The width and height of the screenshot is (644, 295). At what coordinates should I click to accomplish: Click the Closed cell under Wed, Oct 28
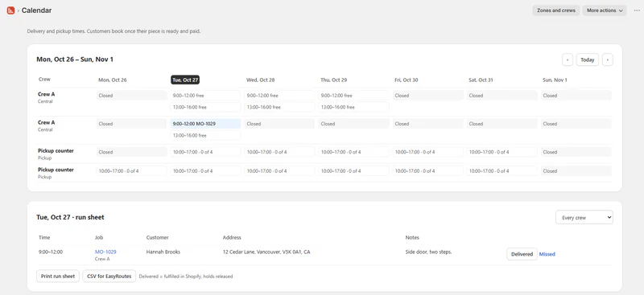point(279,124)
